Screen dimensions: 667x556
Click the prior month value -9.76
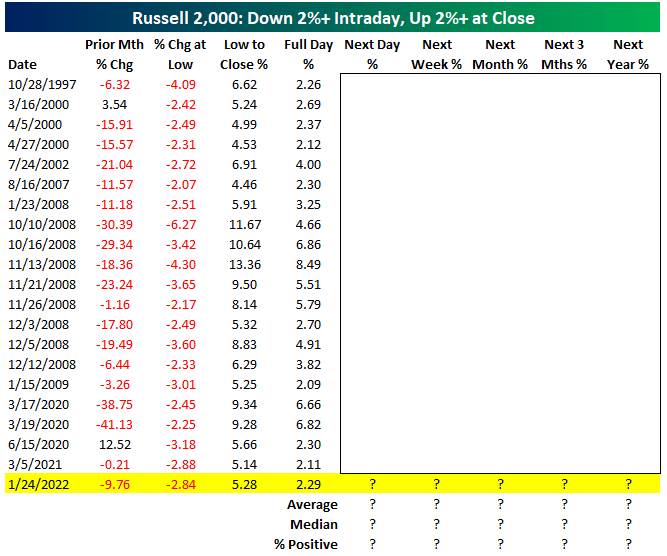coord(114,485)
